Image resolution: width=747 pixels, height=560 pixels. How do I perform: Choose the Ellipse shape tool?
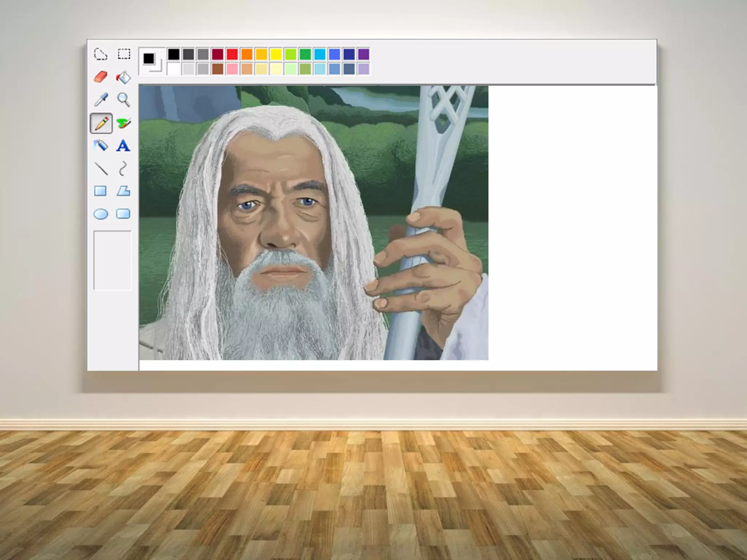pyautogui.click(x=101, y=214)
